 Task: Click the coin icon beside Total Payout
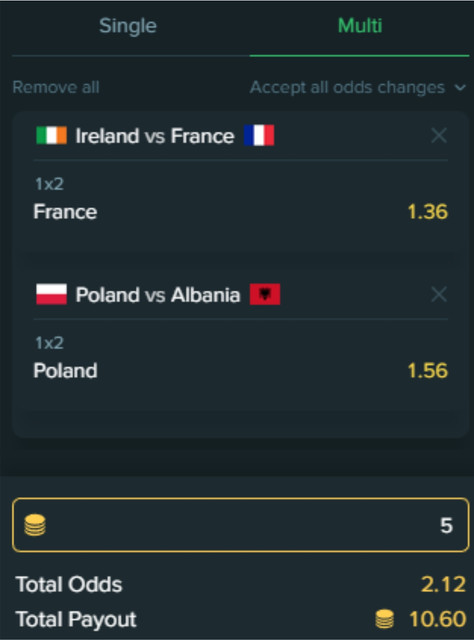click(385, 618)
